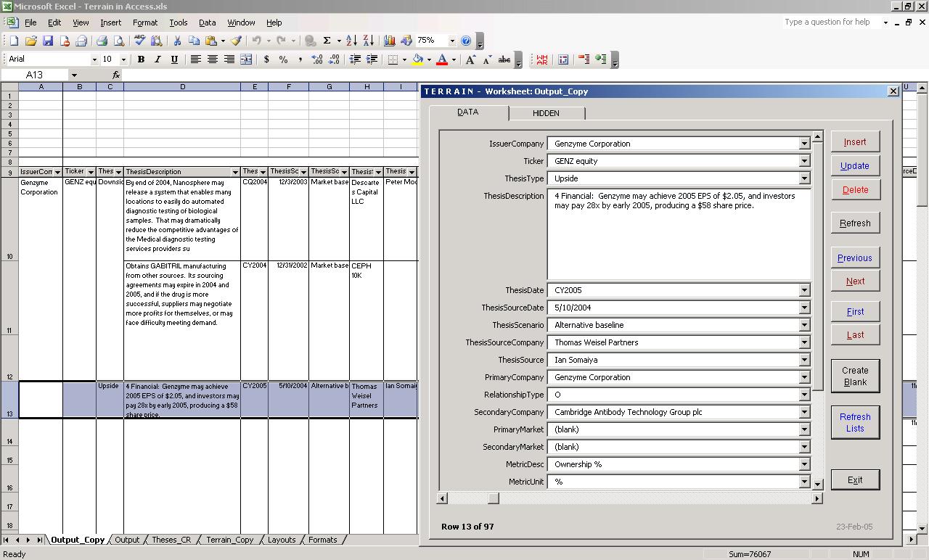Toggle bold formatting

[141, 59]
